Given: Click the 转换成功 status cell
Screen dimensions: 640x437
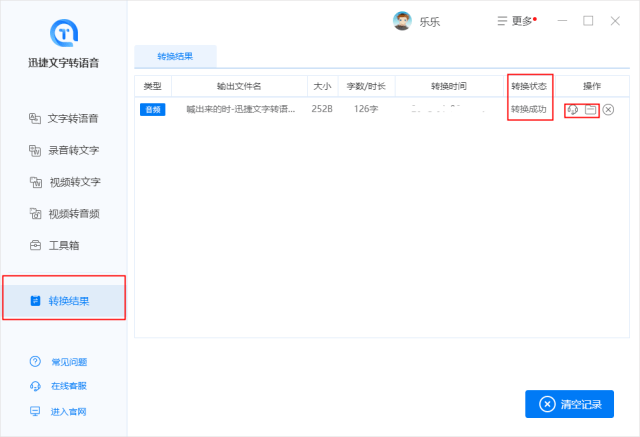Looking at the screenshot, I should point(529,109).
